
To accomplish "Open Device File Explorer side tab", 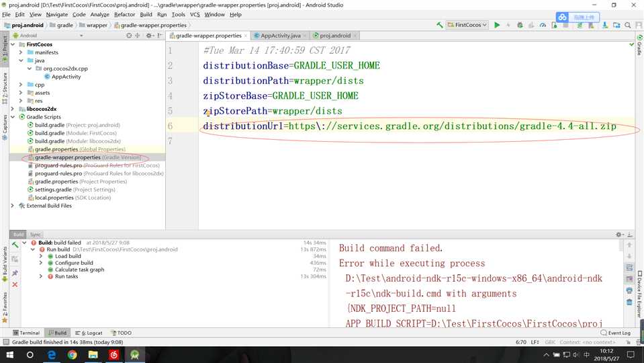I will (x=639, y=294).
